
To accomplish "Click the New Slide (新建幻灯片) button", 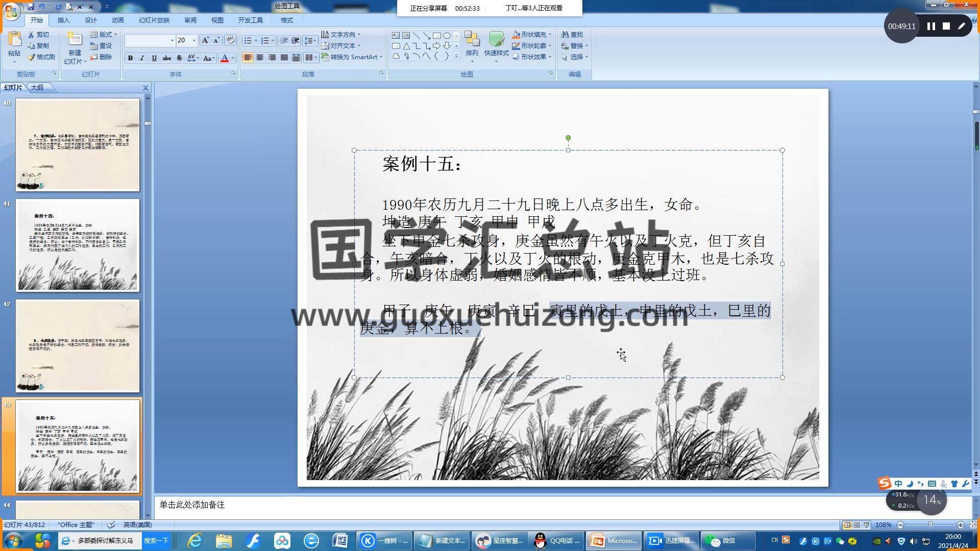I will pyautogui.click(x=75, y=40).
